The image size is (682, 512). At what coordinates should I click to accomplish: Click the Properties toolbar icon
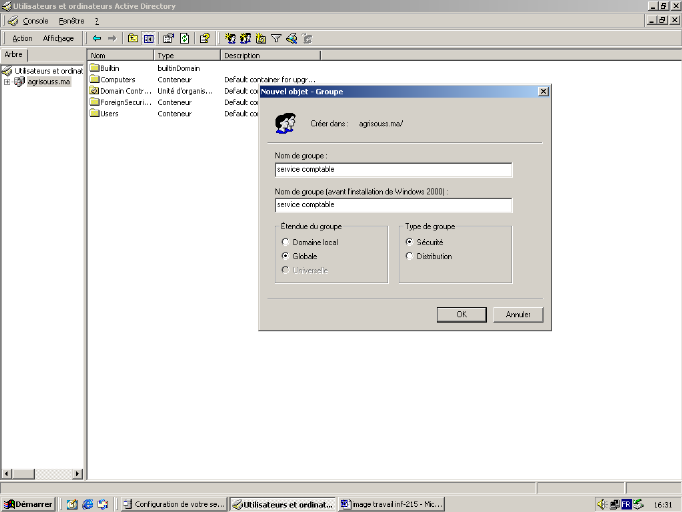[x=169, y=38]
